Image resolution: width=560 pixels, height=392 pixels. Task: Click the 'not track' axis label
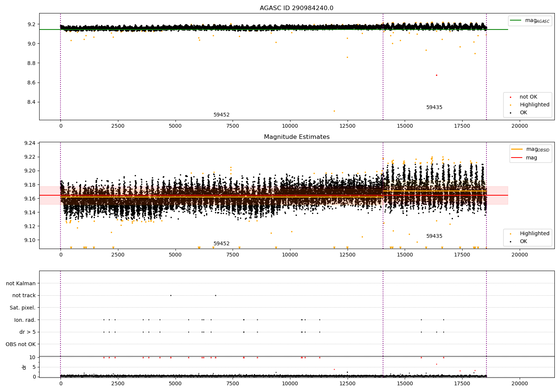24,296
